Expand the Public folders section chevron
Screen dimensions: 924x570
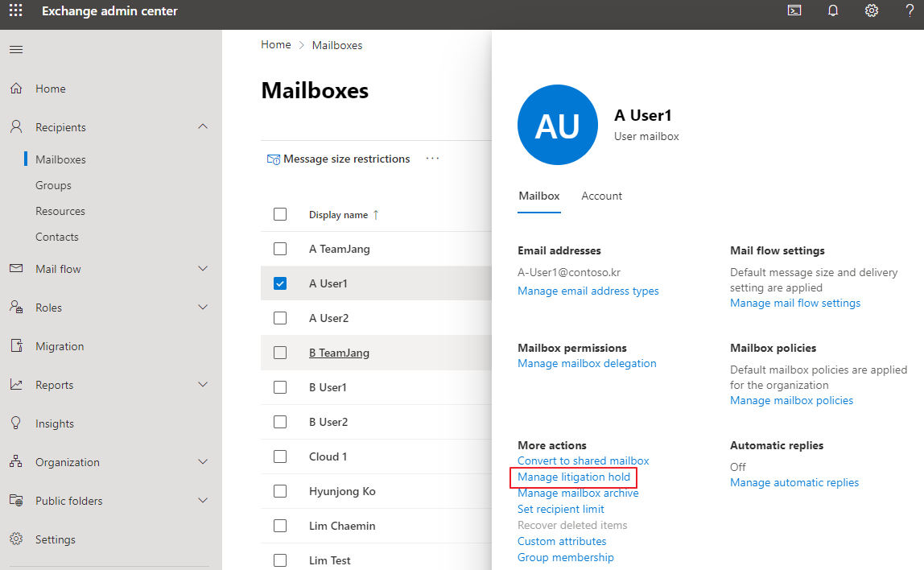click(203, 501)
